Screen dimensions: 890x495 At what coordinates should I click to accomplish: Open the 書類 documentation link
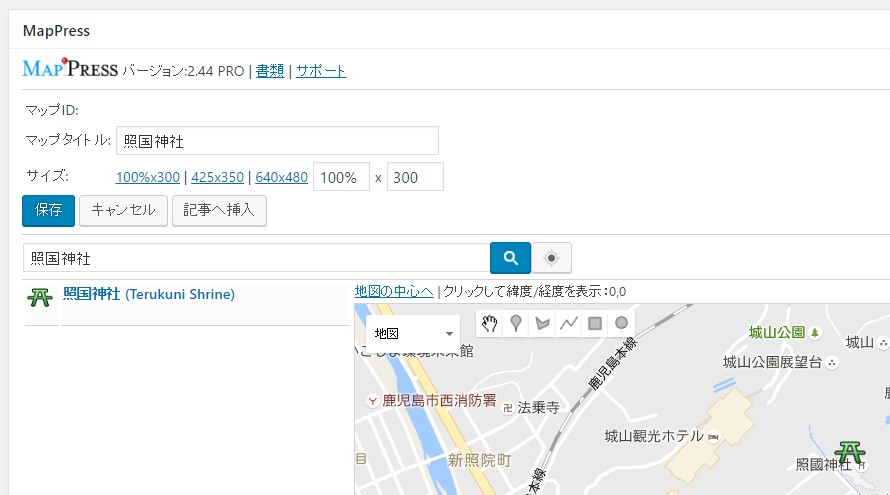(x=270, y=71)
